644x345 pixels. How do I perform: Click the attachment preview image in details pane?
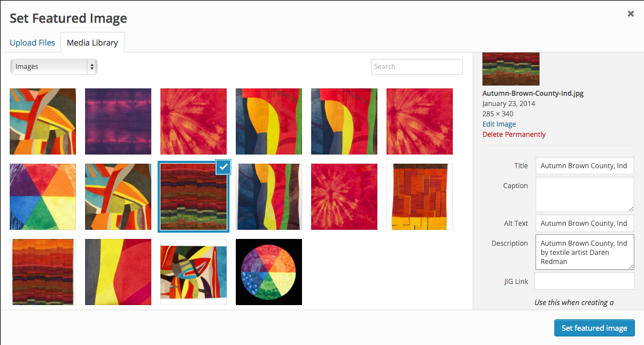511,69
